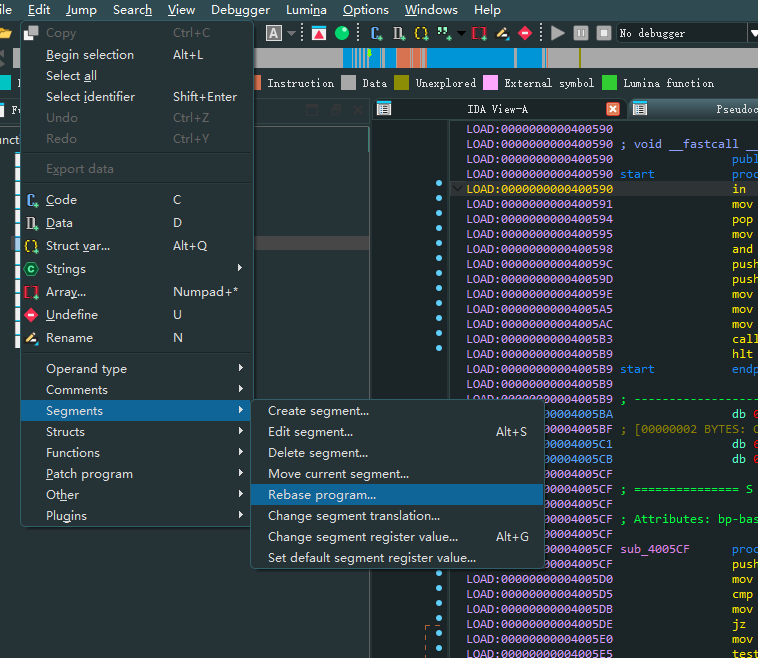The image size is (758, 658).
Task: Click the Struct var toolbar icon
Action: (422, 33)
